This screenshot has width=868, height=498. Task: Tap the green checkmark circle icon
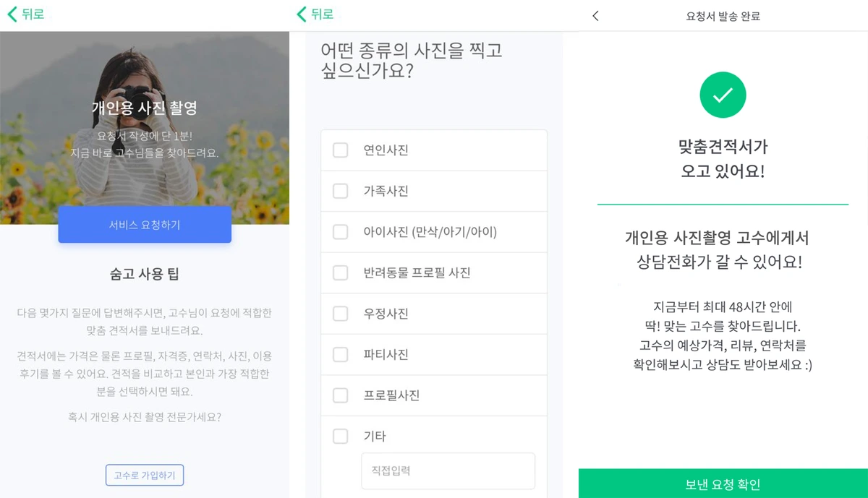(x=723, y=95)
